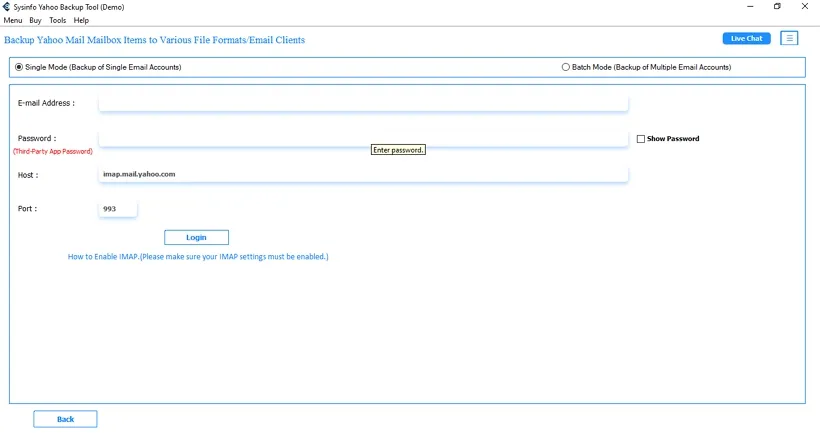Click the Third-Party App Password red text
820x433 pixels.
coord(53,152)
